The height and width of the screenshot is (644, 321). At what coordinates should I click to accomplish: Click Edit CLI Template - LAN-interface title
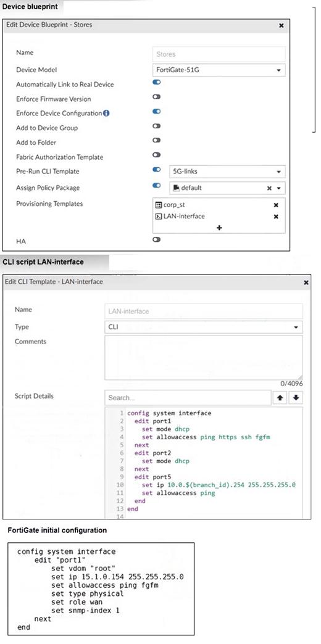tap(54, 282)
